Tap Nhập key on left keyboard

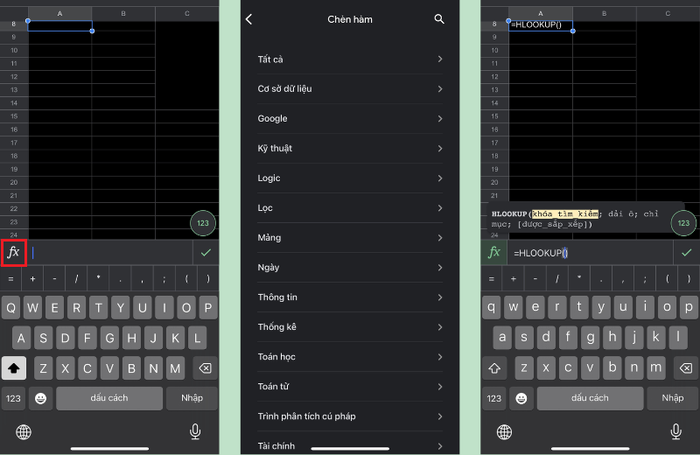point(192,398)
